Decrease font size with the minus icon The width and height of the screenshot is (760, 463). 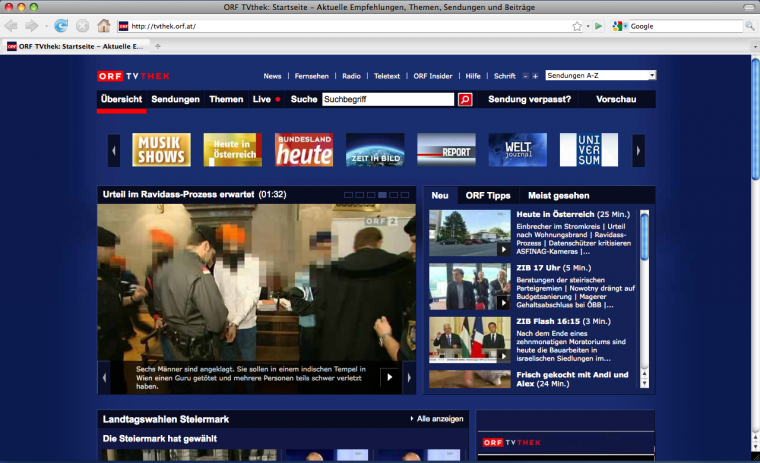[525, 76]
